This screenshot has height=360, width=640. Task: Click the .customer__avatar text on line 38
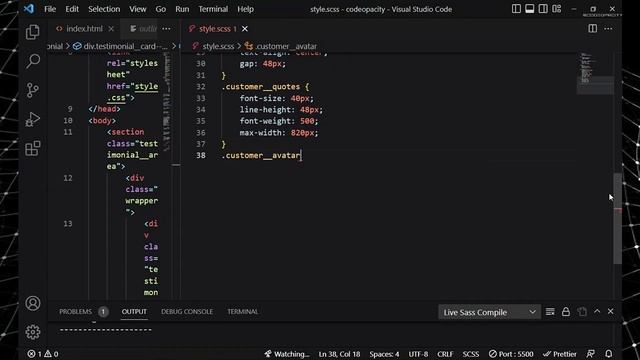260,156
